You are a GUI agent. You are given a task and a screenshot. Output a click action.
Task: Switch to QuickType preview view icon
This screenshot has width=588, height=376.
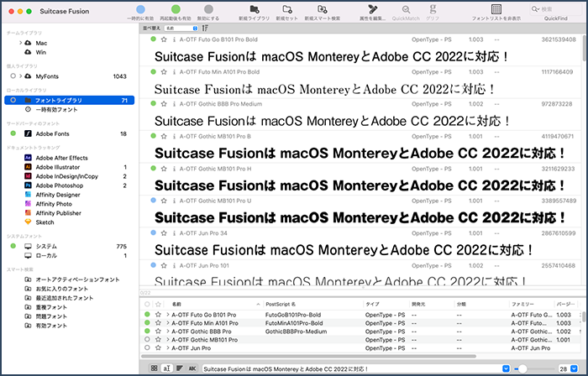pyautogui.click(x=166, y=368)
